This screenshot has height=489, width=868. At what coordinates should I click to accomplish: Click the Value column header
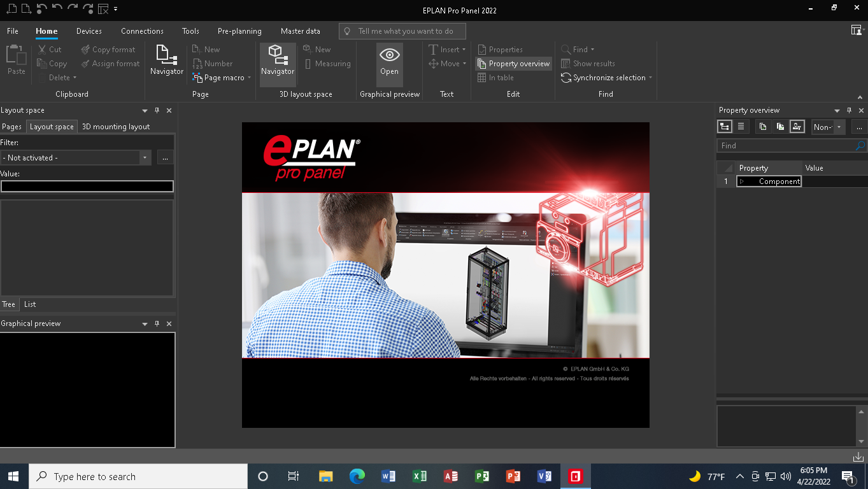pos(835,168)
